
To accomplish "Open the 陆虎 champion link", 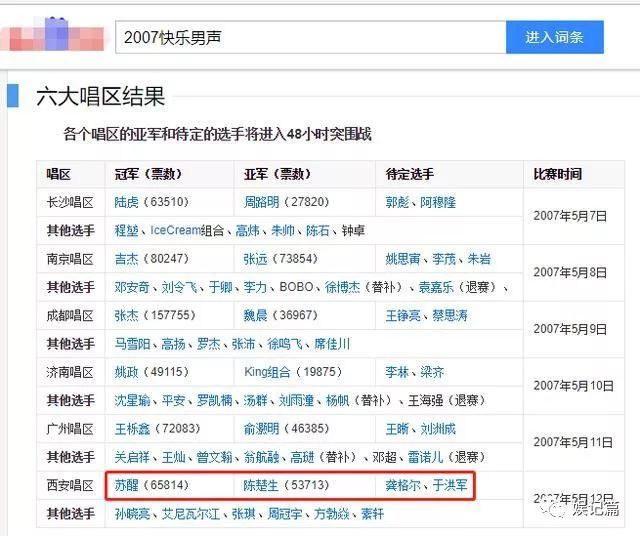I will pos(126,202).
